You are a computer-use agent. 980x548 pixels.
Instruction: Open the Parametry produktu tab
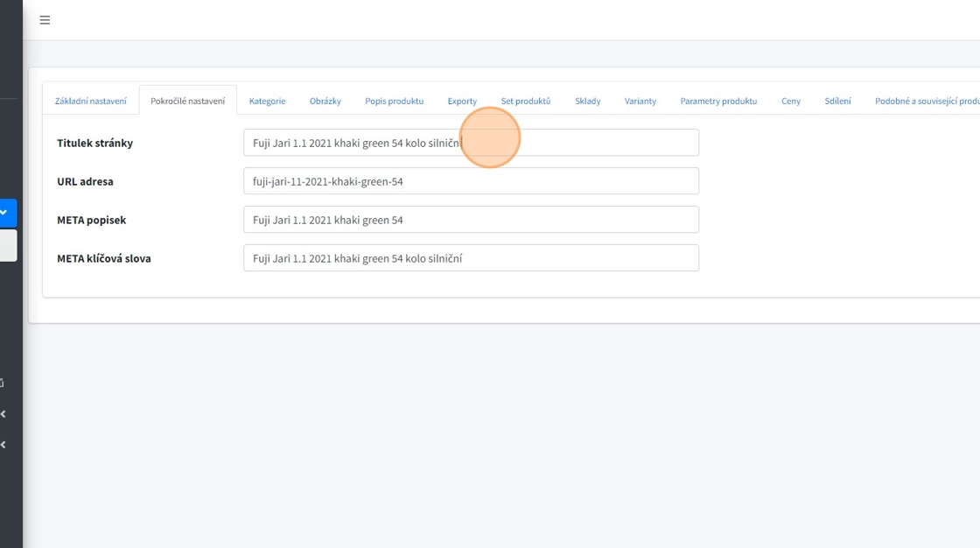[718, 101]
